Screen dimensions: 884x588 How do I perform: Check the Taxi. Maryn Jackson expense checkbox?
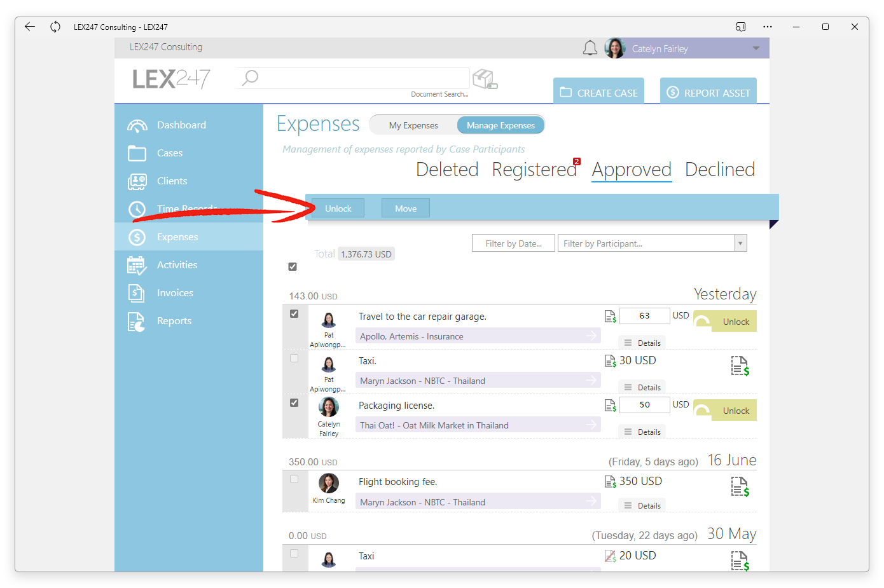(x=294, y=359)
